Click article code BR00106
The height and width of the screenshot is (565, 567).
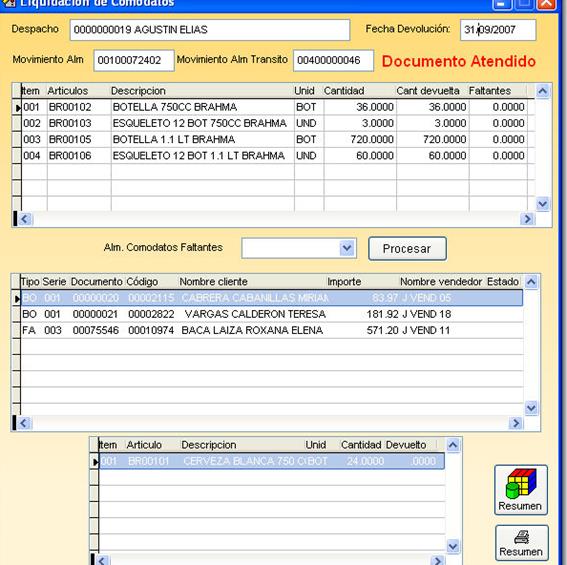tap(70, 156)
